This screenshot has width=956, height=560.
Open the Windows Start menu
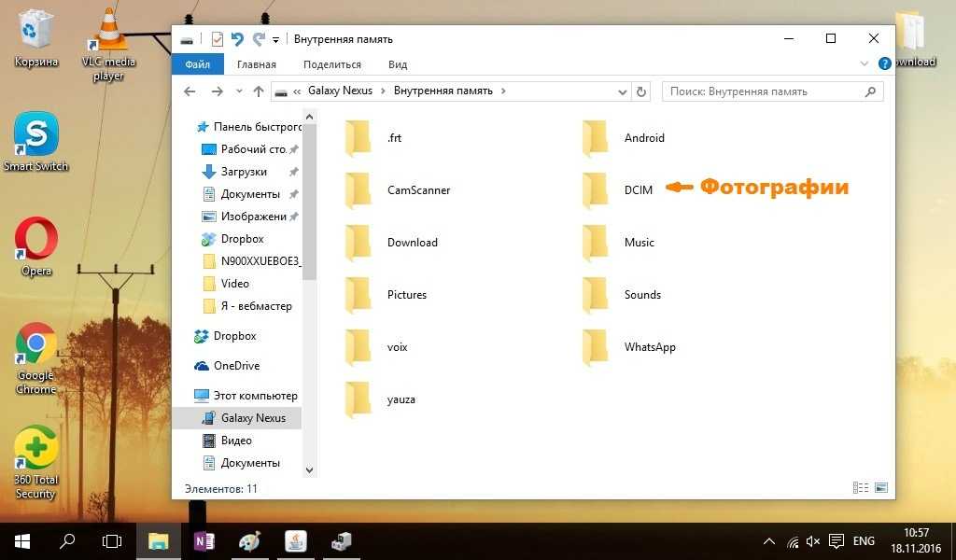21,541
